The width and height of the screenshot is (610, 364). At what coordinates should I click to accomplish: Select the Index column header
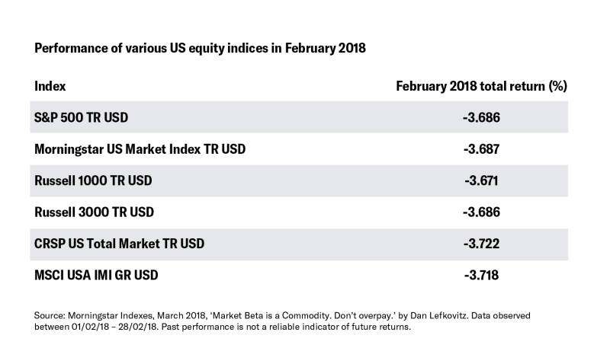[50, 86]
